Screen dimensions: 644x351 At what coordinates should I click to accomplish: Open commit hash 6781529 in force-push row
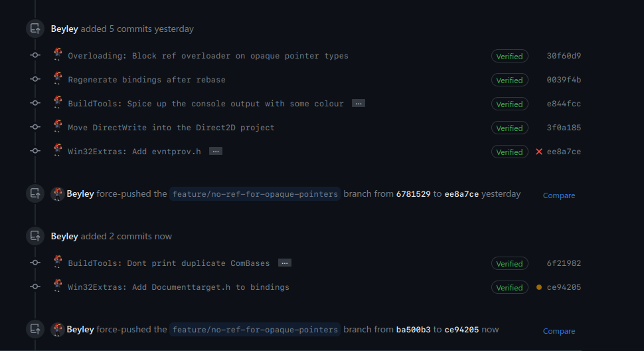pos(413,194)
